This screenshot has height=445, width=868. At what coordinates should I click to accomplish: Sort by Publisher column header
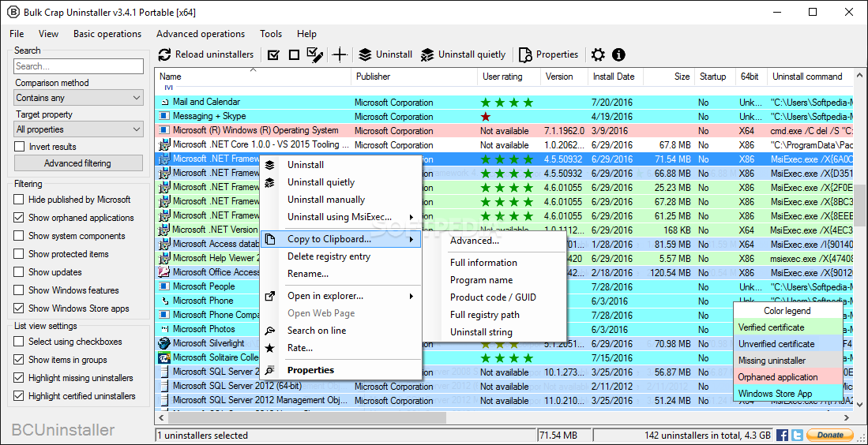tap(414, 77)
